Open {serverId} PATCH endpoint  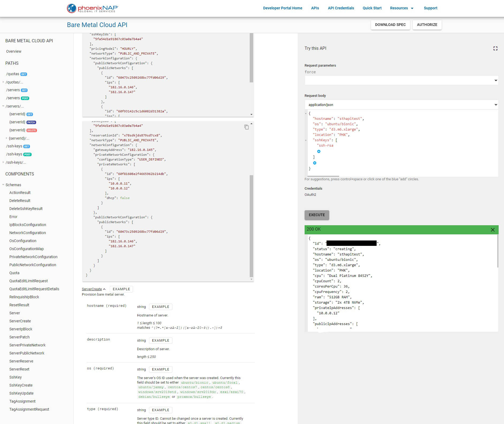point(23,122)
